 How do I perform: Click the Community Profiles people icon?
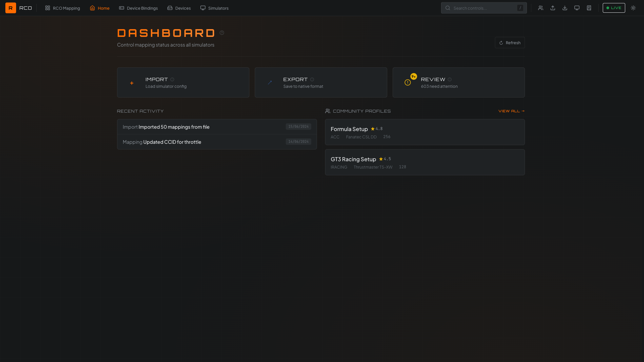328,111
